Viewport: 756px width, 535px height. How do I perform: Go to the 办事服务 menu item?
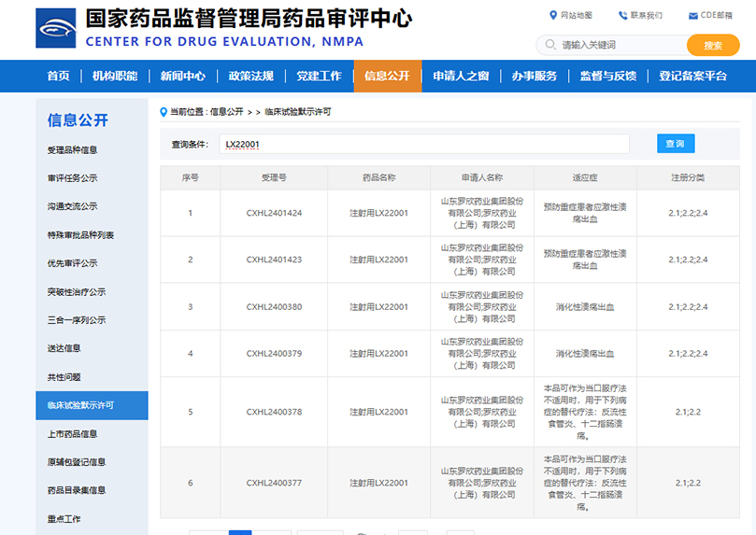(534, 77)
